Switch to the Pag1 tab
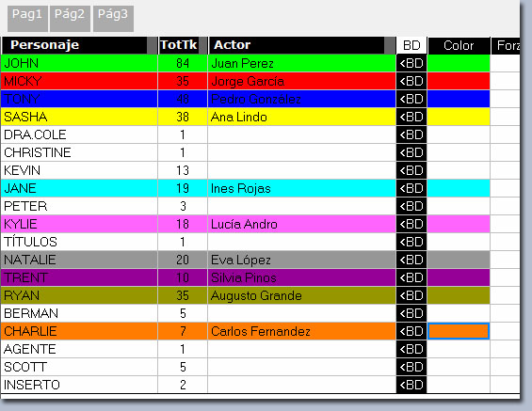The width and height of the screenshot is (532, 411). [x=27, y=18]
